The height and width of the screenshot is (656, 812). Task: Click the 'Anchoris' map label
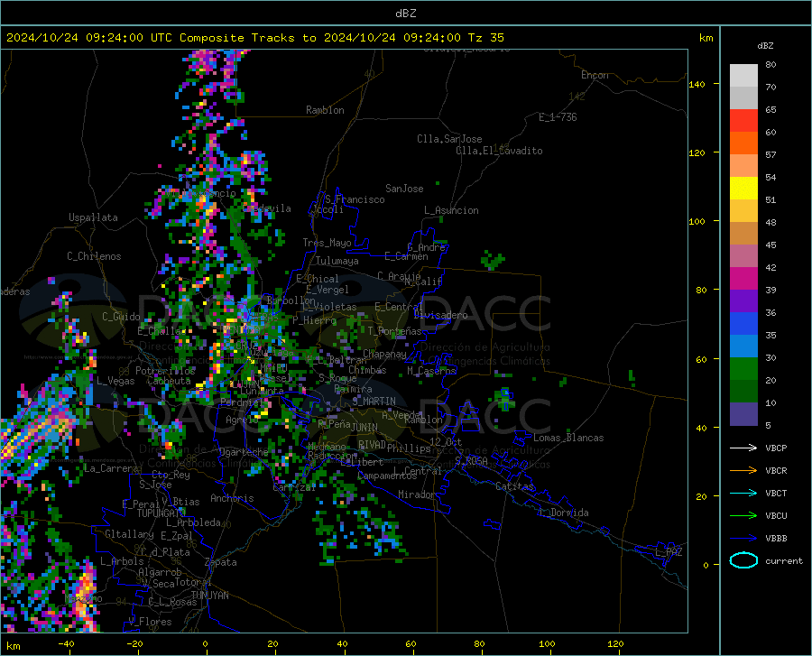(x=232, y=498)
